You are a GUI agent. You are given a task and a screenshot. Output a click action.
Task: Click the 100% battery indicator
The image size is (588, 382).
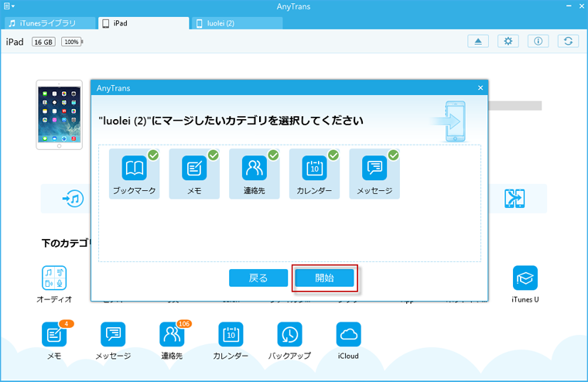tap(72, 42)
